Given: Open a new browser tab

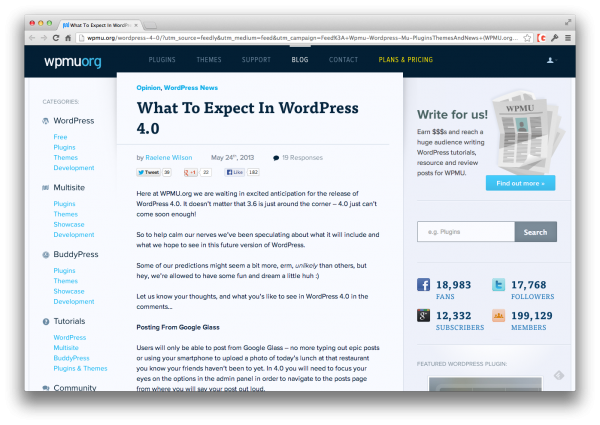Looking at the screenshot, I should 150,25.
